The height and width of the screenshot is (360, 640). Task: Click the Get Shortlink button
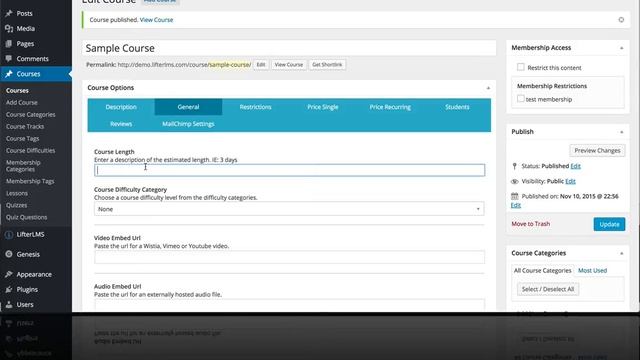click(327, 64)
